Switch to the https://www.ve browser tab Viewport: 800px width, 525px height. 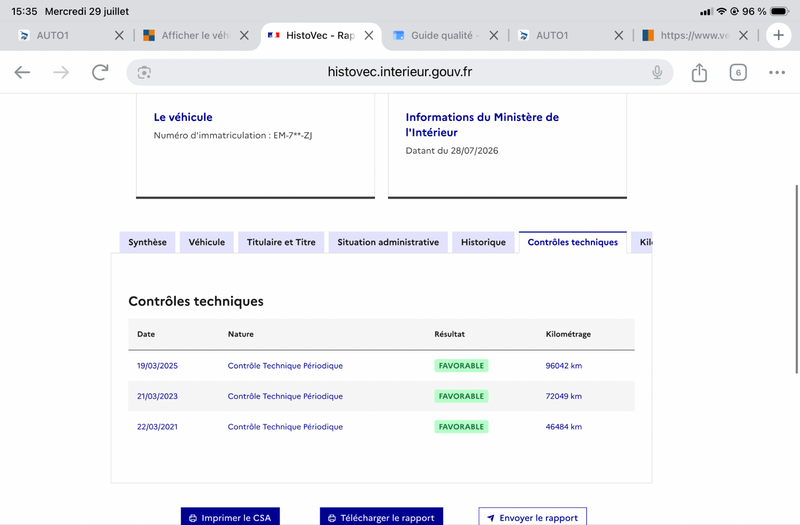pyautogui.click(x=695, y=35)
